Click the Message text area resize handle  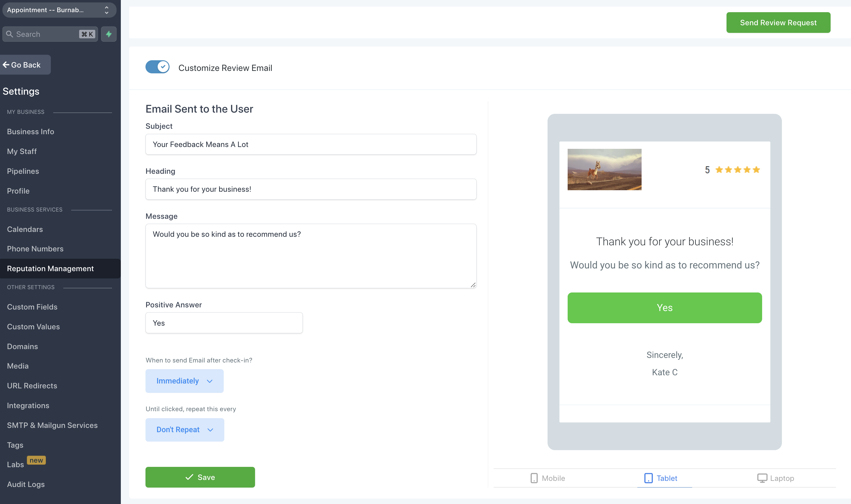click(x=473, y=285)
